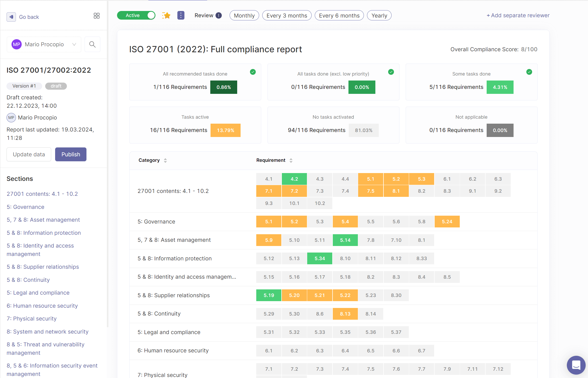
Task: Open 5 & 8: Continuity in sidebar
Action: coord(28,280)
